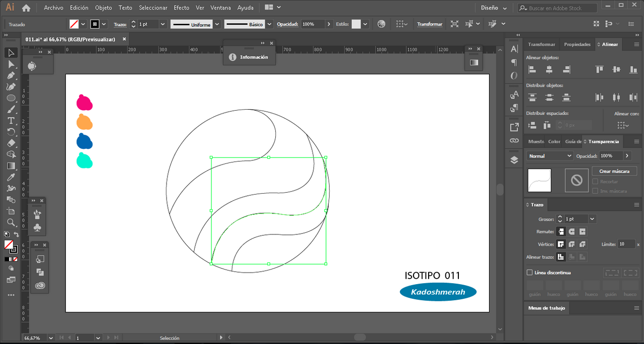Image resolution: width=644 pixels, height=344 pixels.
Task: Click vertical align bottom icon
Action: (x=633, y=70)
